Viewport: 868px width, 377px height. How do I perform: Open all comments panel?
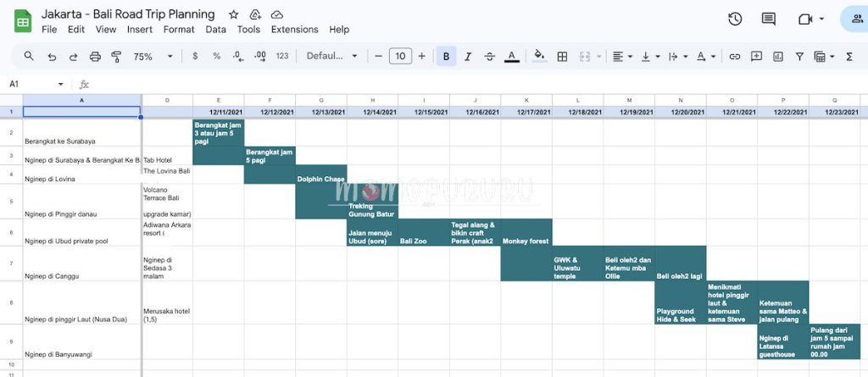click(768, 19)
